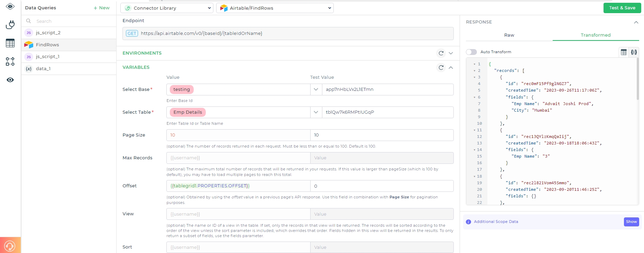Refresh the Variables section
The width and height of the screenshot is (644, 253).
[441, 67]
